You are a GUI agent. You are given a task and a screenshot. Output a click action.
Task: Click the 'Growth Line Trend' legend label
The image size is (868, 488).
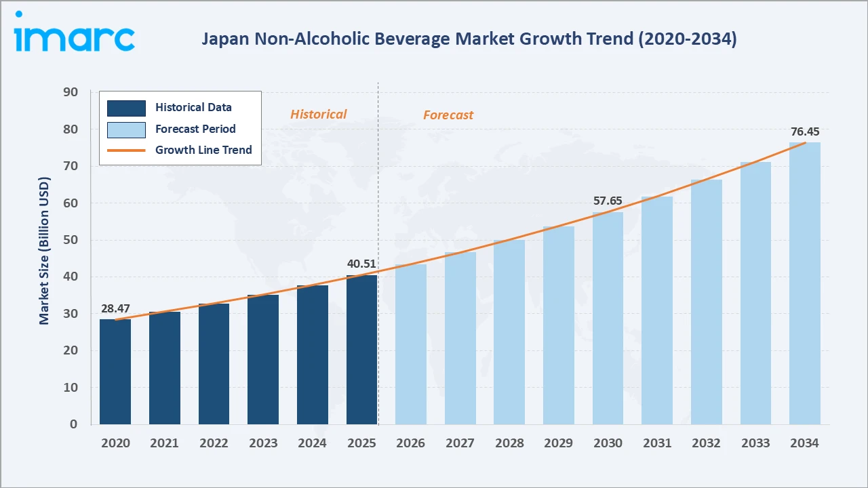point(203,150)
